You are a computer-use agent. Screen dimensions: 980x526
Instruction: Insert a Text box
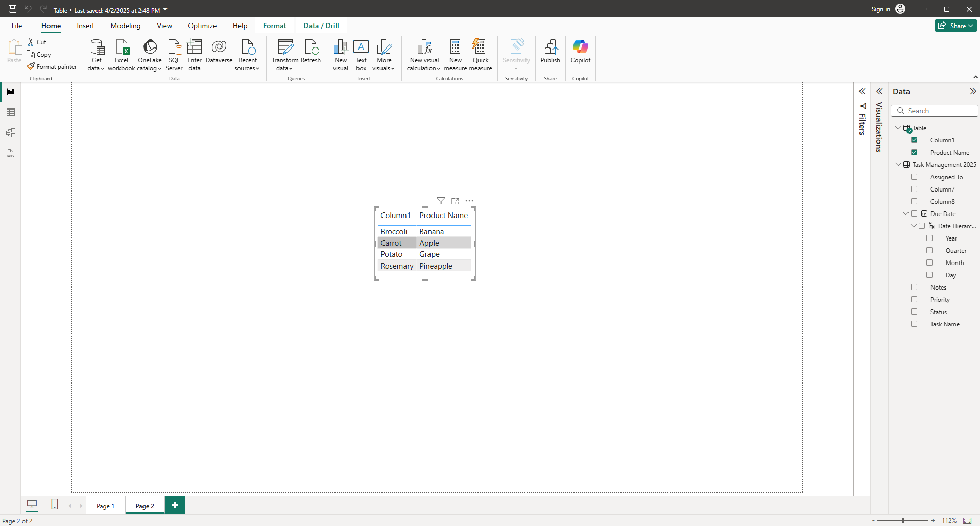(361, 55)
